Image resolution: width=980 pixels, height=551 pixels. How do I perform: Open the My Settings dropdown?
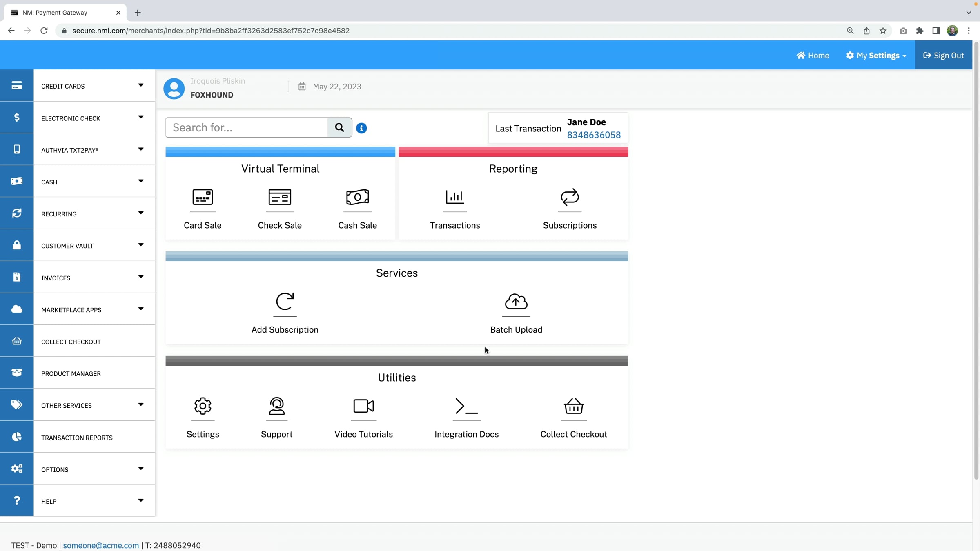coord(876,56)
